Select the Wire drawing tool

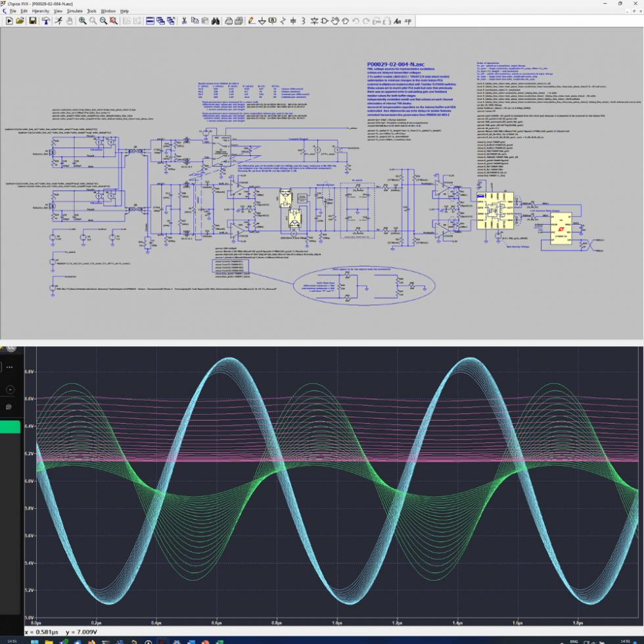pyautogui.click(x=252, y=22)
